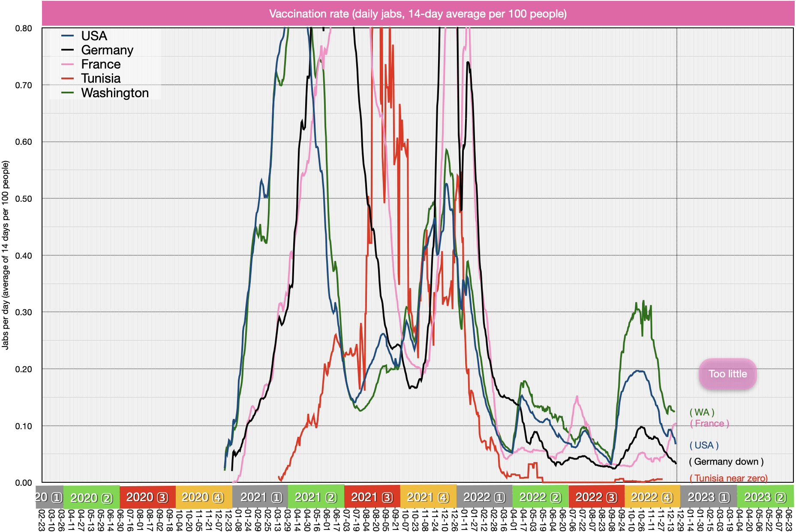Toggle the France legend entry
The width and height of the screenshot is (799, 532).
[x=101, y=64]
